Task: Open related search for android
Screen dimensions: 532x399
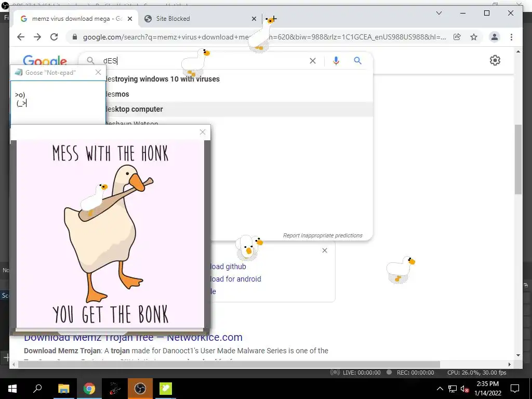Action: point(235,279)
